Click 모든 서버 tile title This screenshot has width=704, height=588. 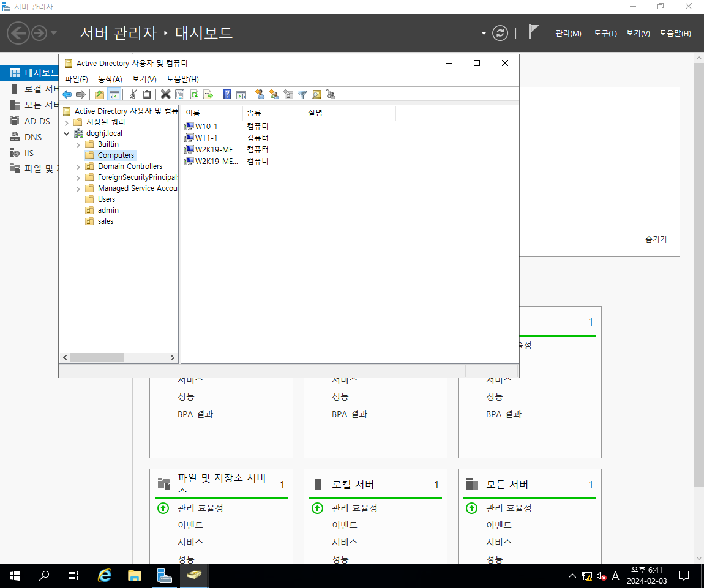[x=507, y=485]
